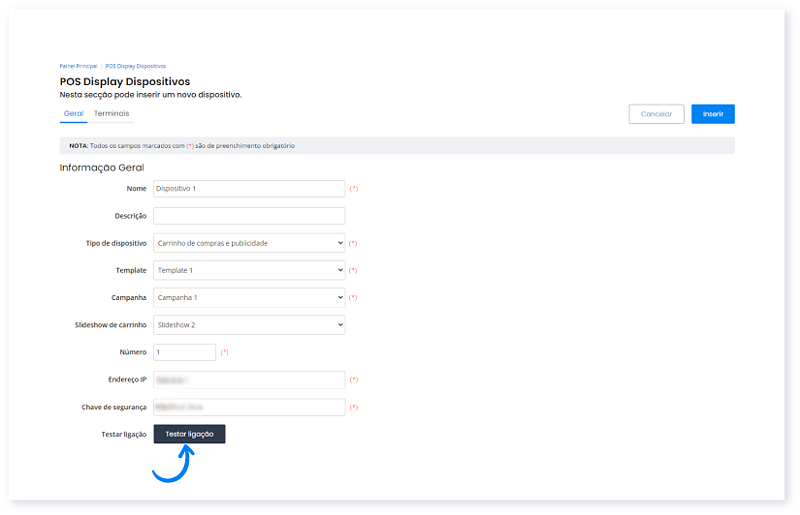Click into the empty Descrição field

click(248, 216)
